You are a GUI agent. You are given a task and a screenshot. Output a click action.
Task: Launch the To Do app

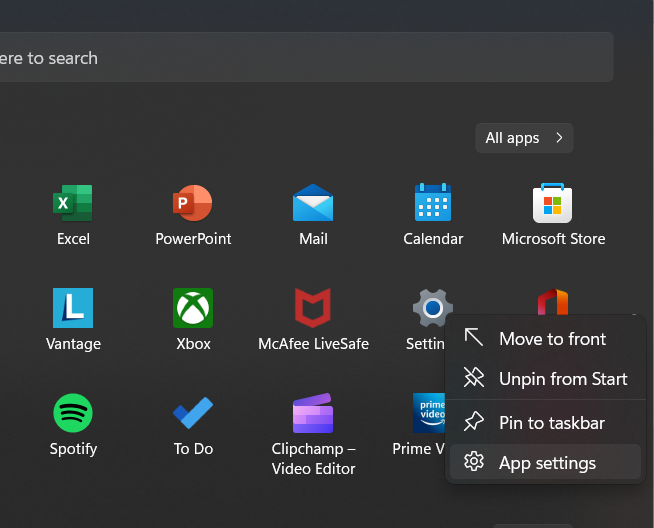coord(193,413)
